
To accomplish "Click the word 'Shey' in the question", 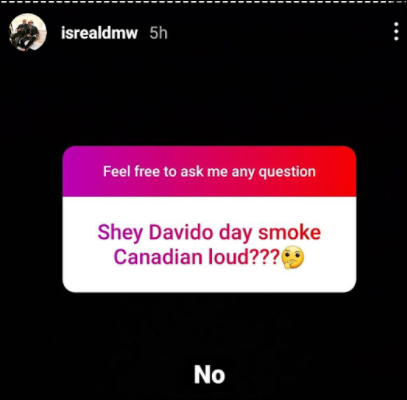I will click(x=120, y=233).
